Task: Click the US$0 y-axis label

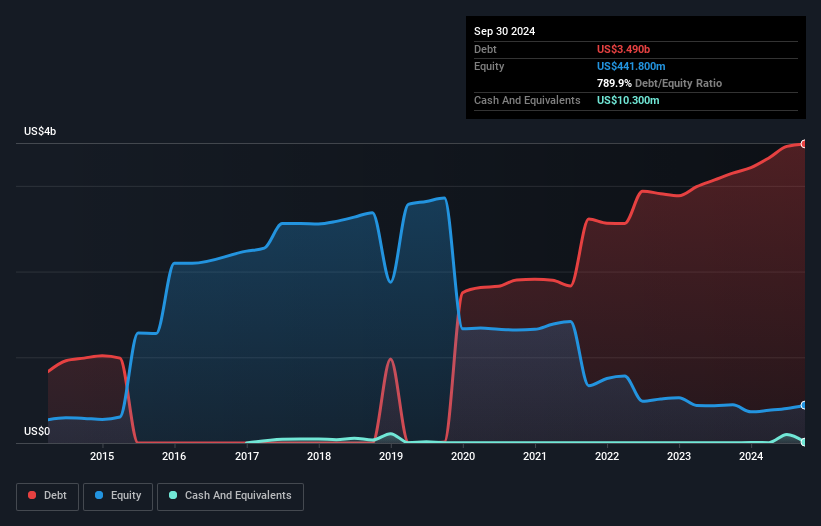Action: click(37, 431)
